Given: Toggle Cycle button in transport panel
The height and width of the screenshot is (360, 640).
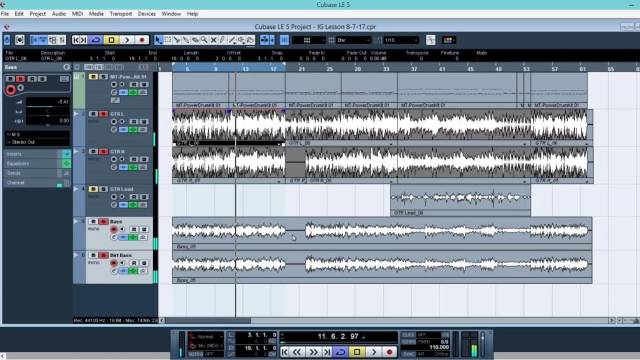Looking at the screenshot, I should (341, 352).
